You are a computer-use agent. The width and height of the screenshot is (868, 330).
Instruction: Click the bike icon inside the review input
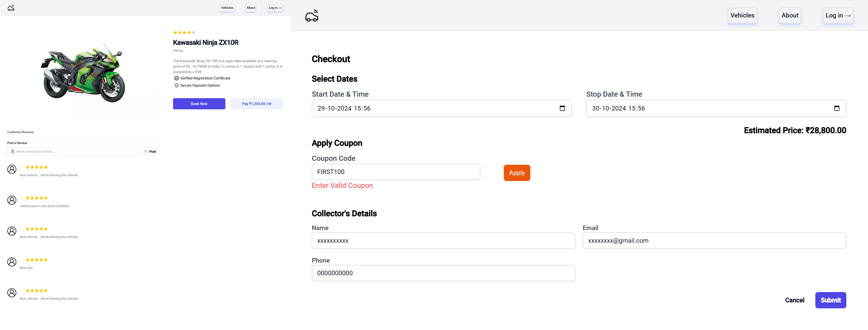click(12, 152)
